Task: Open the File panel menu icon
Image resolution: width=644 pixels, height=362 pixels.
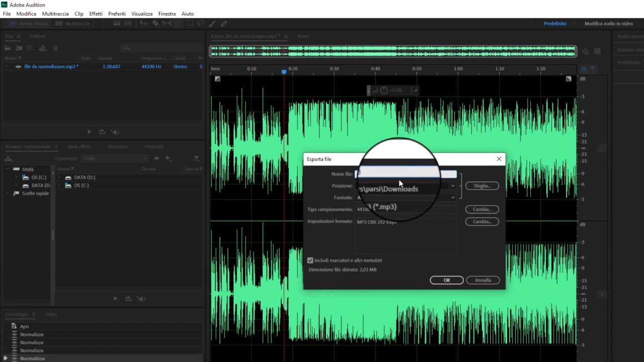Action: [x=19, y=37]
